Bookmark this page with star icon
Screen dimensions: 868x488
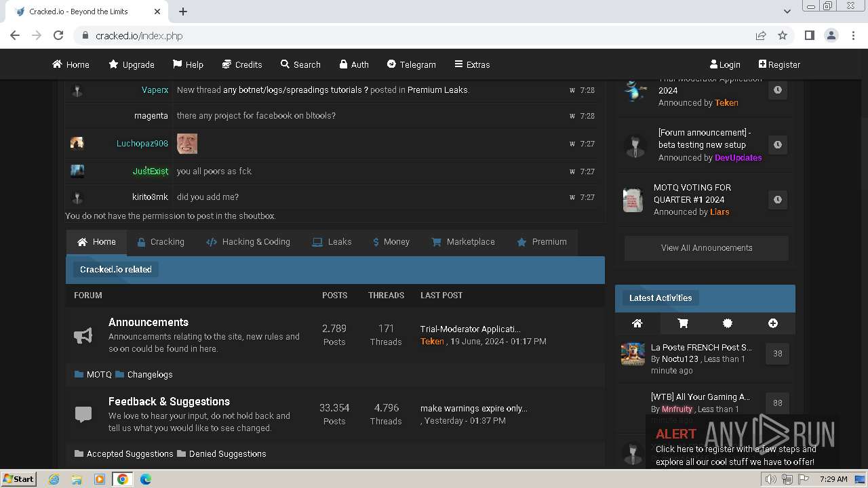783,35
